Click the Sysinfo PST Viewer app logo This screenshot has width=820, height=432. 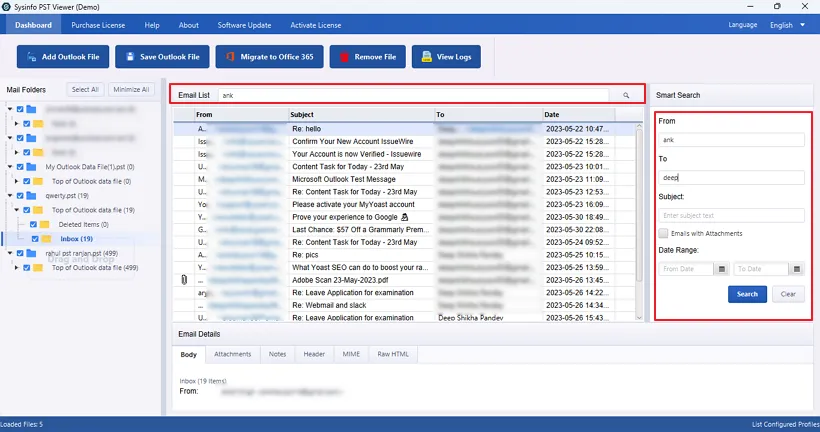6,7
